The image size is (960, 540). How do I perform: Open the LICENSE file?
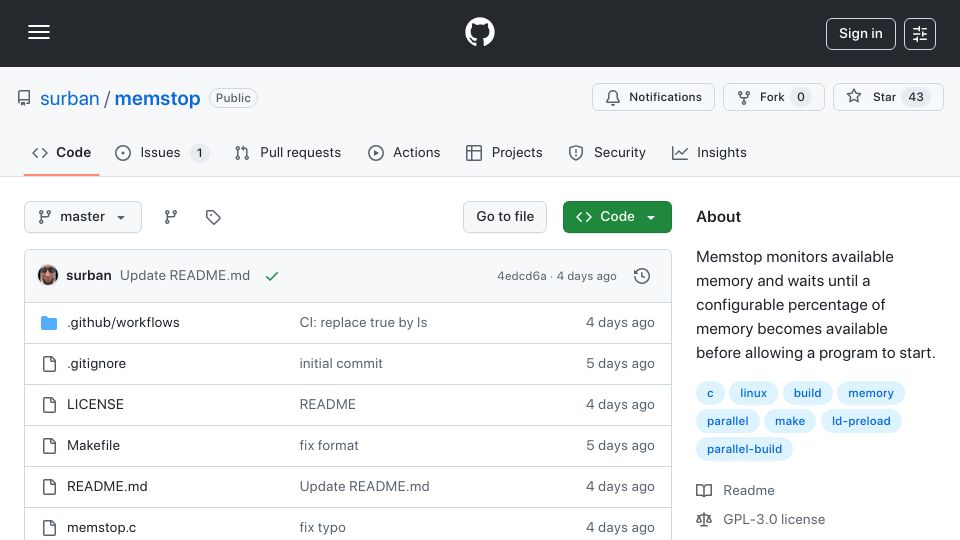click(95, 405)
